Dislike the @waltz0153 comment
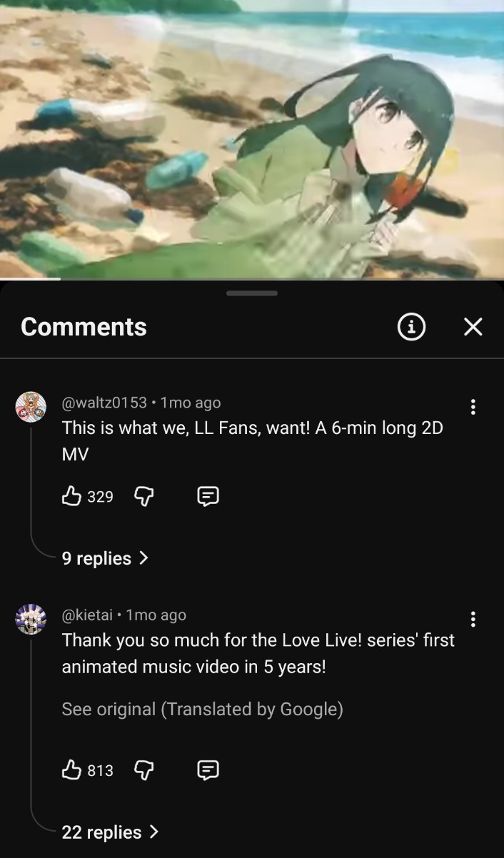 click(144, 496)
